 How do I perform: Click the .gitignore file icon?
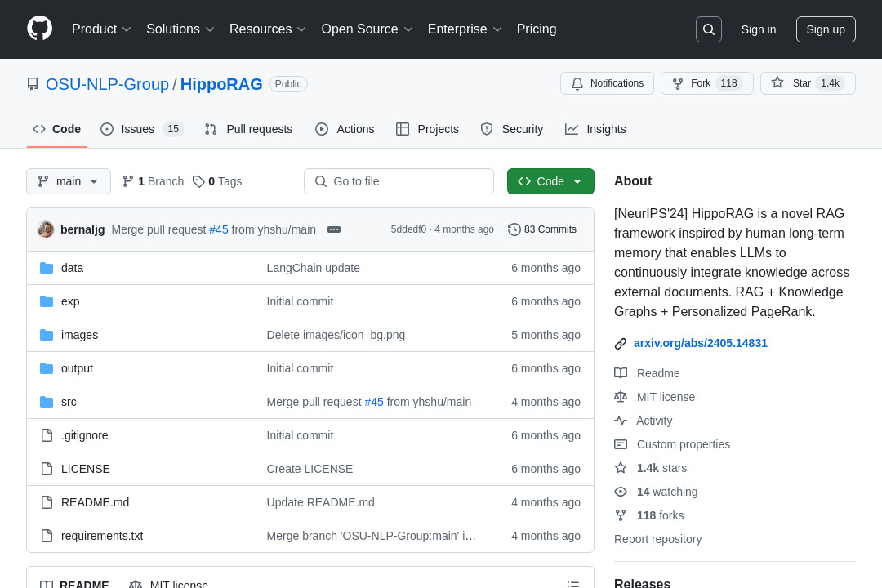pyautogui.click(x=47, y=435)
